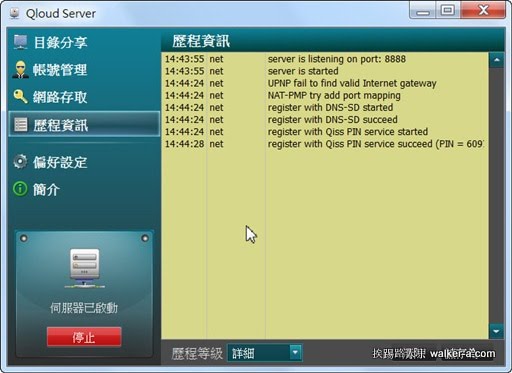Click the list icon for 歷程資訊
The image size is (512, 373).
click(x=21, y=125)
